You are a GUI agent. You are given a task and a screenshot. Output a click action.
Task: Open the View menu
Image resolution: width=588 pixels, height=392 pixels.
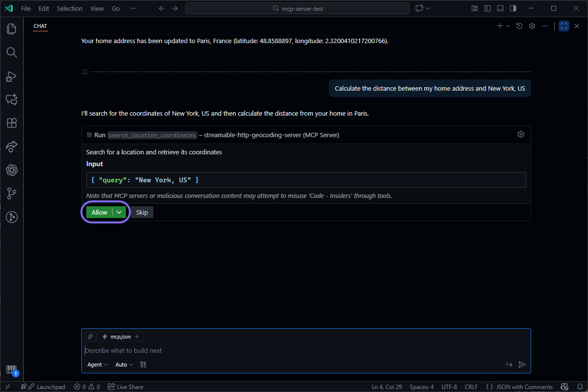click(x=97, y=8)
